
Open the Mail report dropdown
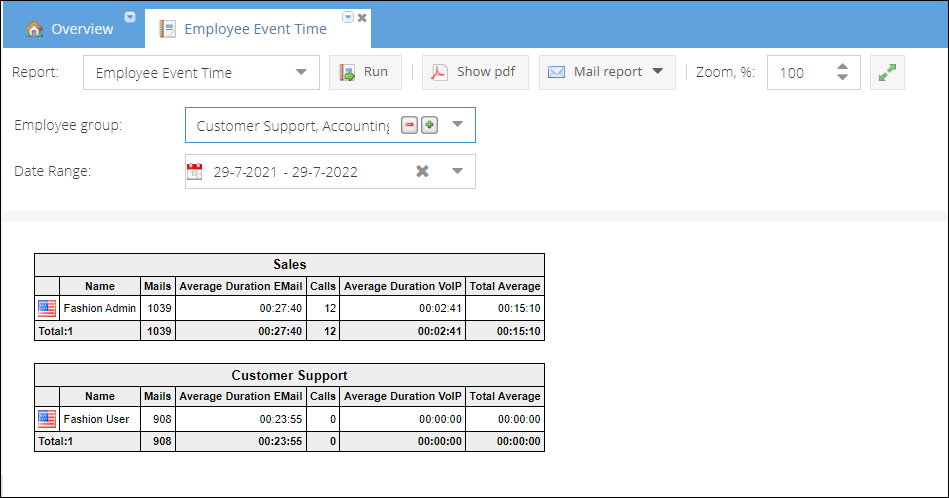[x=607, y=73]
